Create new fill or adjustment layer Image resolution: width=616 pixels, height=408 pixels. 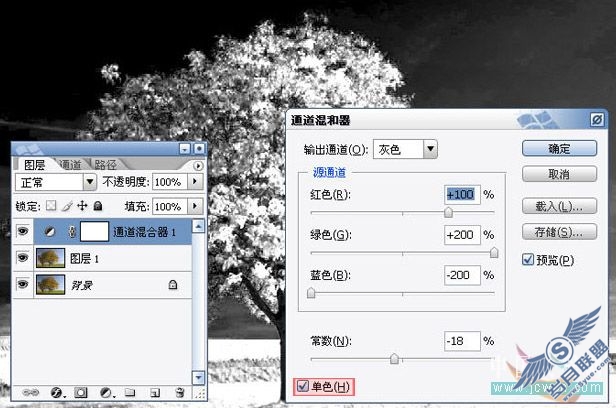106,392
